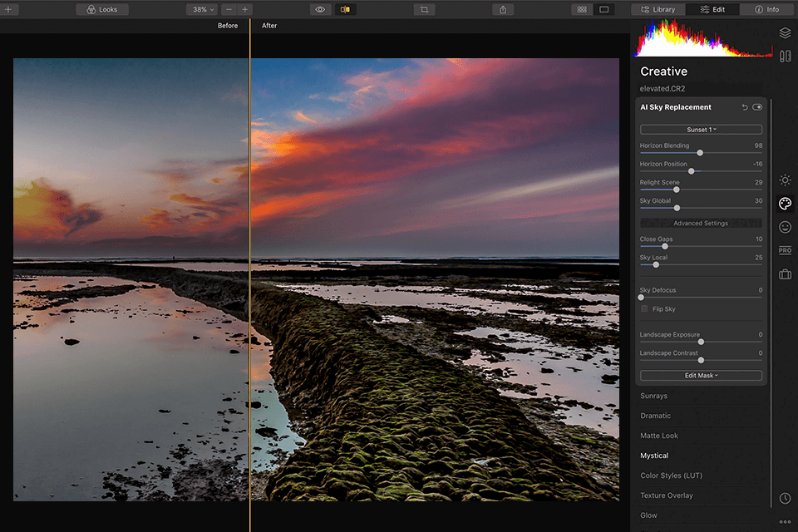Open the Pro tools panel

pyautogui.click(x=785, y=249)
